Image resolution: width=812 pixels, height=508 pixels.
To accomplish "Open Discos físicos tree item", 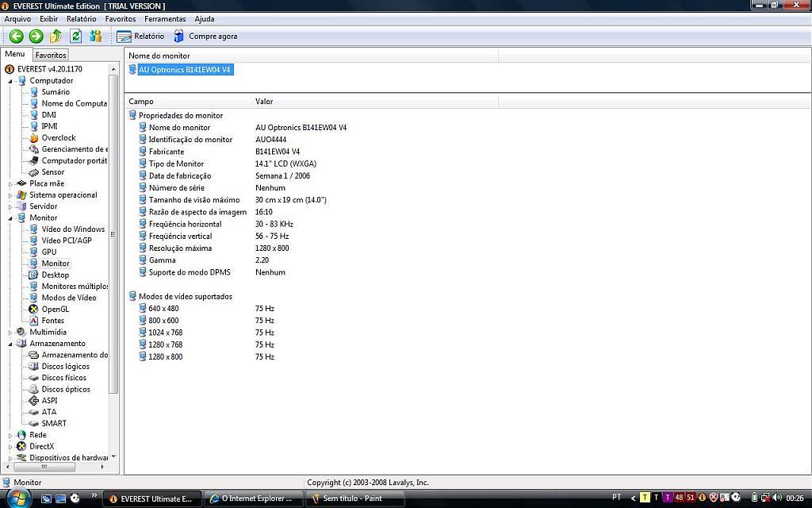I will pyautogui.click(x=63, y=378).
